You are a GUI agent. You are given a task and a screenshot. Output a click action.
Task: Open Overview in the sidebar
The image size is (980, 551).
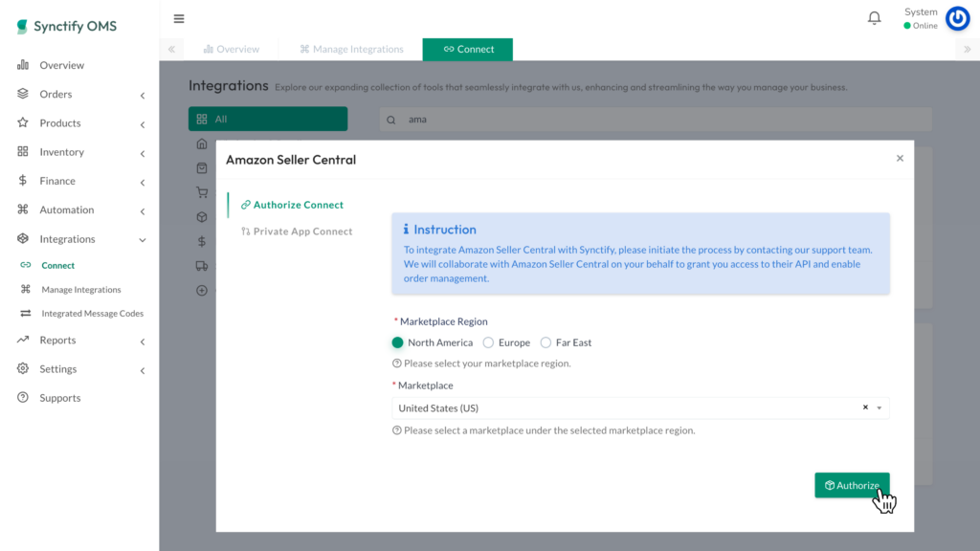tap(62, 65)
